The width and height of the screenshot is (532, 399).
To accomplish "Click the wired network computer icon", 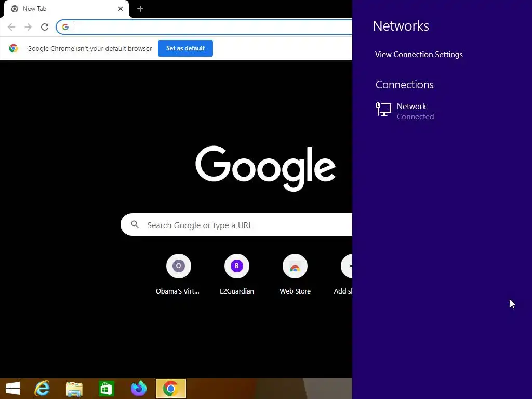I will point(383,110).
